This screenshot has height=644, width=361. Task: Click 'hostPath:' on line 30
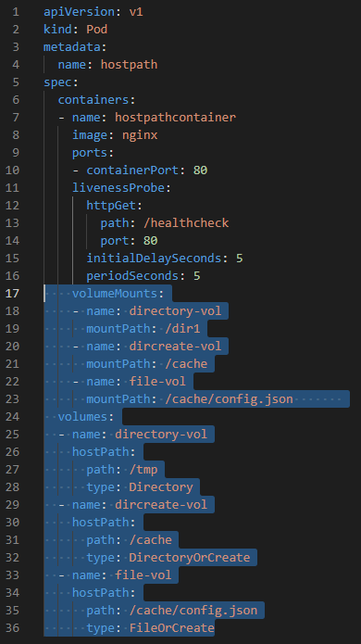[104, 522]
